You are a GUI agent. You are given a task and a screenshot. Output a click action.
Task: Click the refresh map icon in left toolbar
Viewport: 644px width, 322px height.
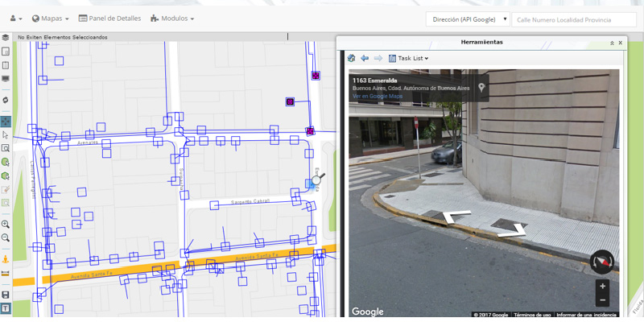6,100
